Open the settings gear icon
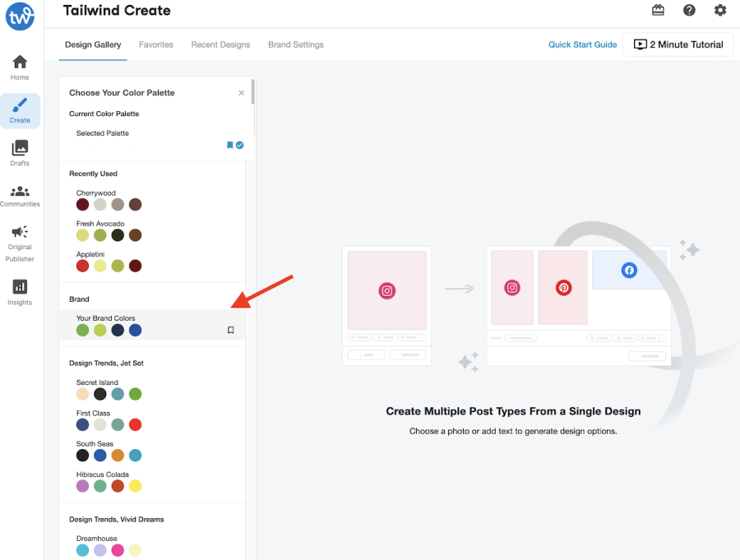Screen dimensions: 740x560 (x=720, y=10)
